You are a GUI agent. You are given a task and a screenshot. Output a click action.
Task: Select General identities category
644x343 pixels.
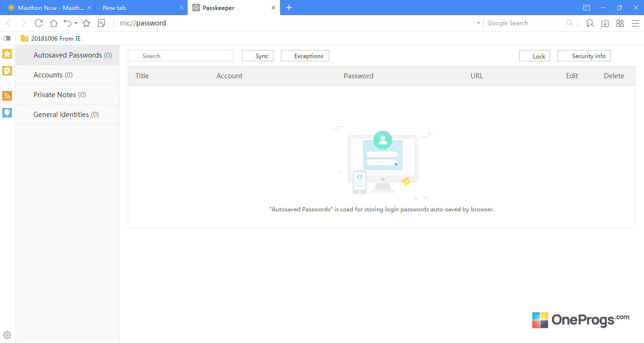pyautogui.click(x=67, y=115)
